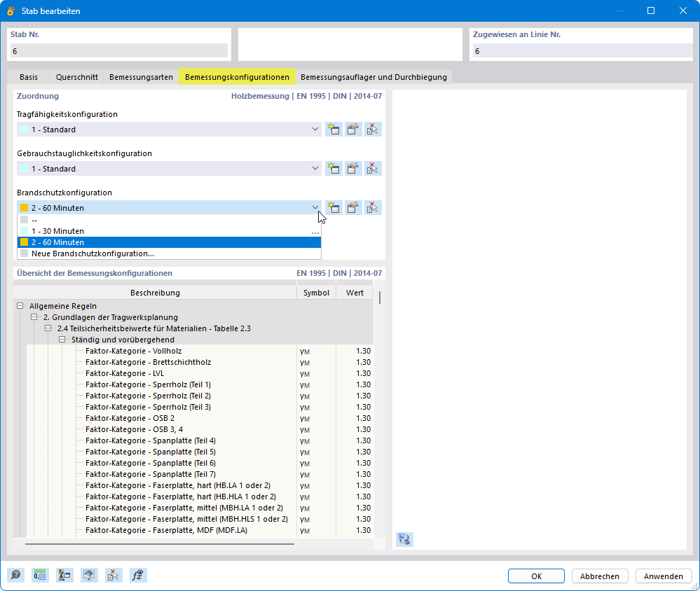
Task: Select Faktor-Kategorie - OSB 2 row
Action: coord(200,418)
